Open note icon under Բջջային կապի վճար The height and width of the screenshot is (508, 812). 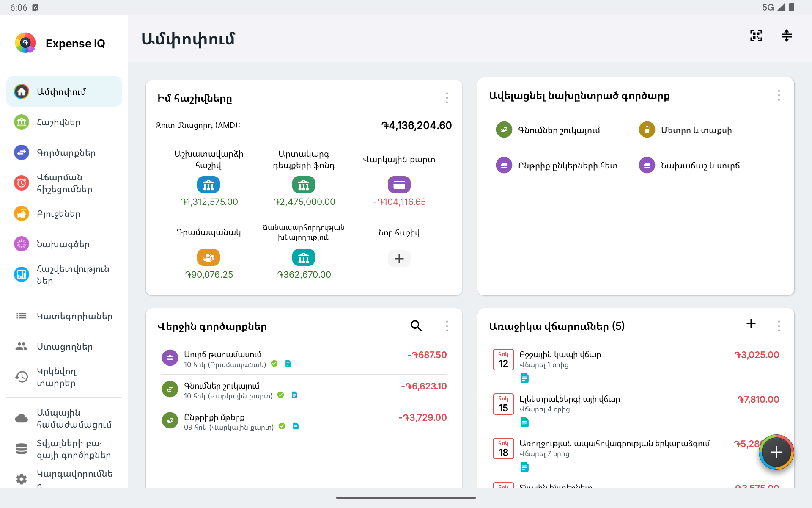(524, 378)
